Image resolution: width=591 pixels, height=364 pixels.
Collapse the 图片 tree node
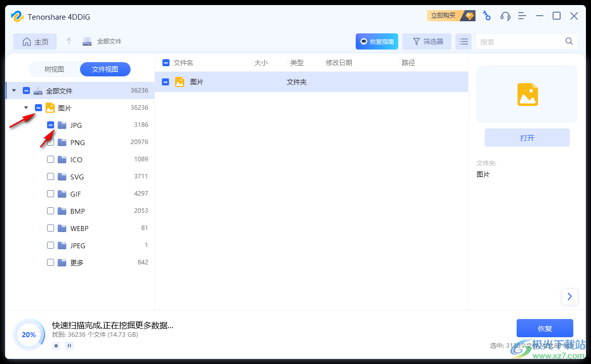click(26, 108)
